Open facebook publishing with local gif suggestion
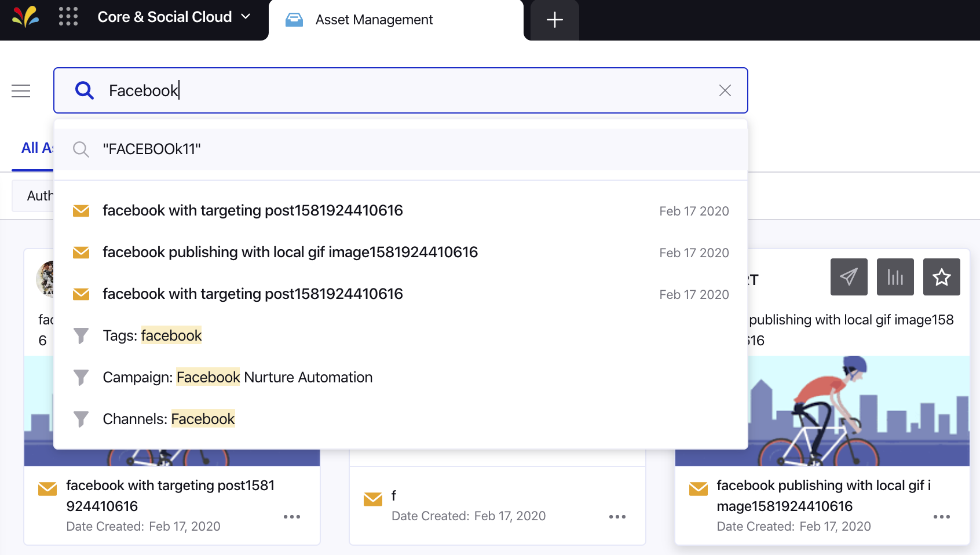Viewport: 980px width, 555px height. pos(401,253)
